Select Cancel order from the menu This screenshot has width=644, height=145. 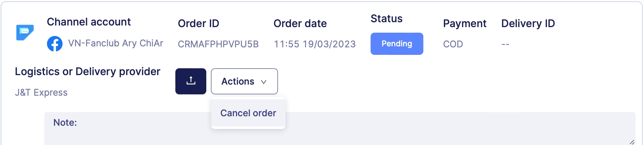pos(248,113)
